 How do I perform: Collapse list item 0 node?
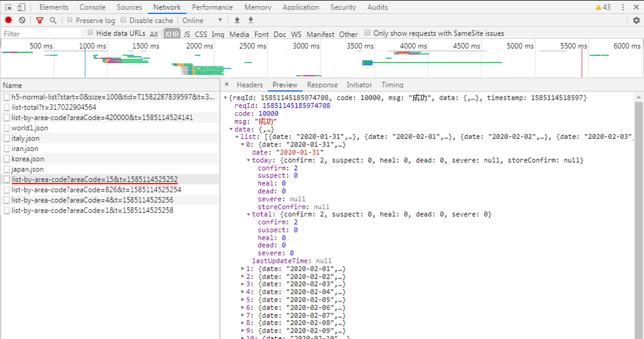[243, 144]
